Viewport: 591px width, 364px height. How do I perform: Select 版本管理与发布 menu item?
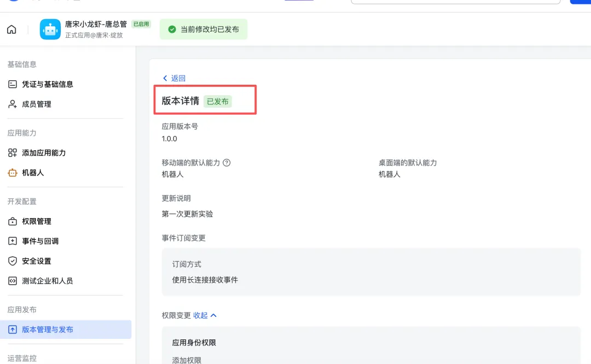pyautogui.click(x=66, y=330)
